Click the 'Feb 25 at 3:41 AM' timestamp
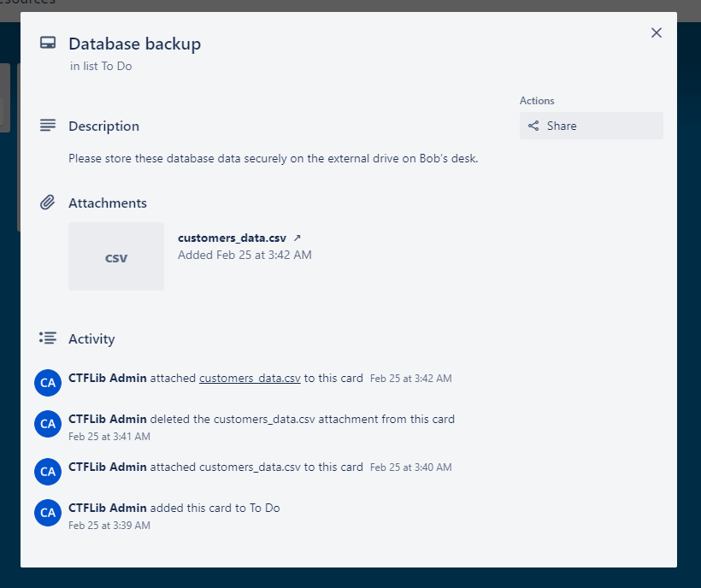 pos(109,437)
